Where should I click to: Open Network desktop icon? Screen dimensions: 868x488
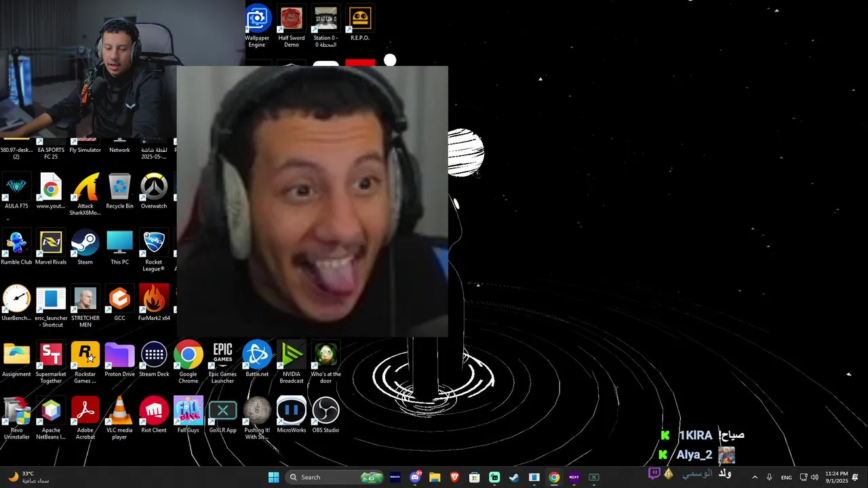119,146
